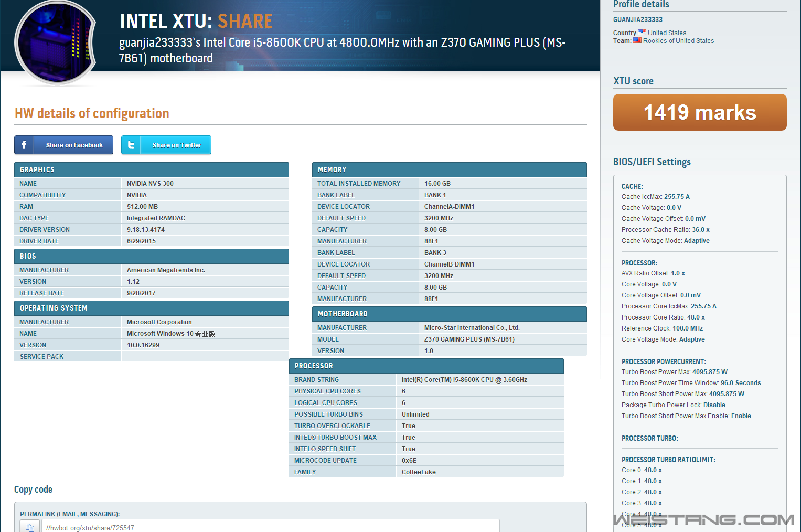Image resolution: width=801 pixels, height=532 pixels.
Task: Select the CoffeeLake family value
Action: pyautogui.click(x=419, y=472)
